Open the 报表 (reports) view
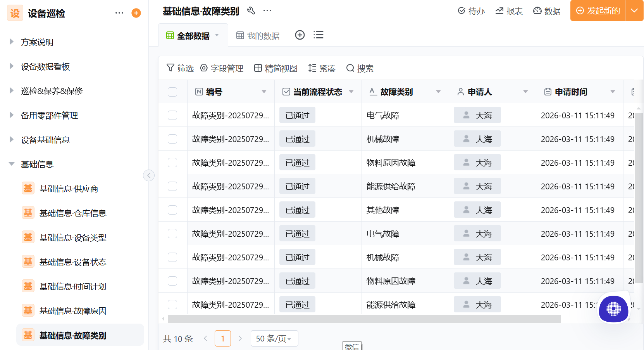Image resolution: width=644 pixels, height=350 pixels. pyautogui.click(x=509, y=11)
